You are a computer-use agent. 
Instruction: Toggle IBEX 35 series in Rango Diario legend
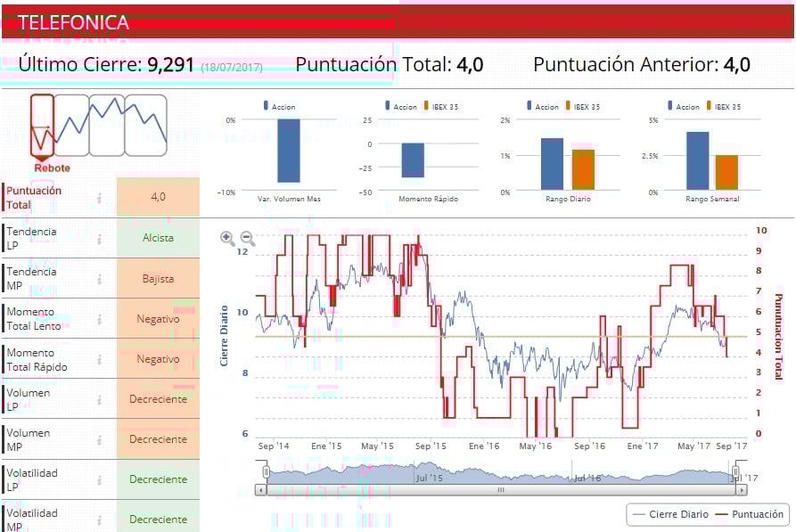583,107
